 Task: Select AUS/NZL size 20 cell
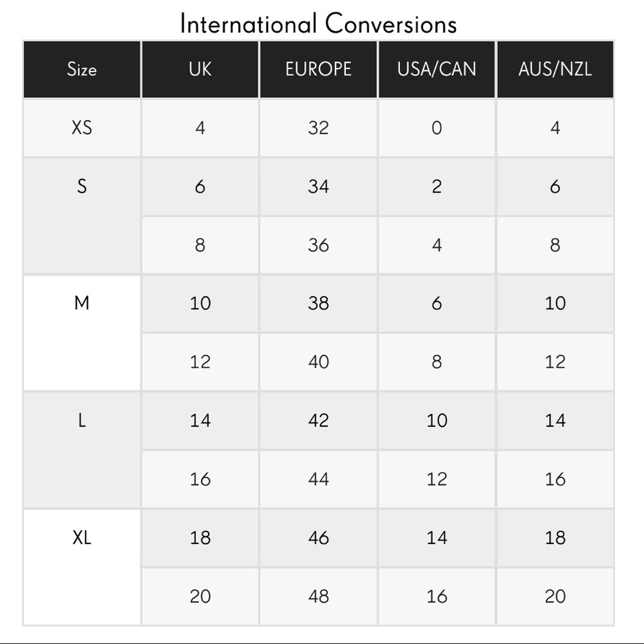555,596
